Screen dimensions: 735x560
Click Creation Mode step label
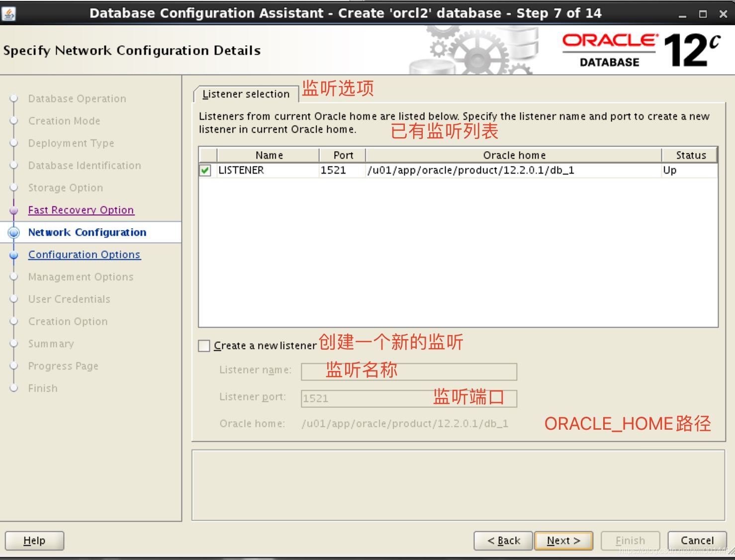tap(64, 121)
